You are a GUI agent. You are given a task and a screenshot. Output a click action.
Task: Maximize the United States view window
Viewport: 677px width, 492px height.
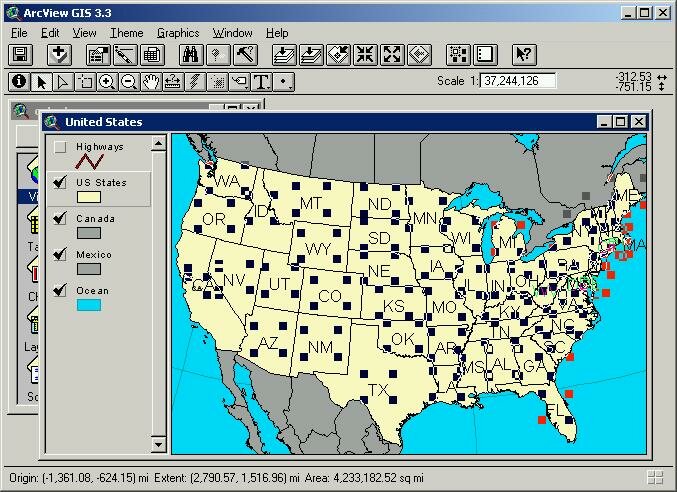point(620,122)
